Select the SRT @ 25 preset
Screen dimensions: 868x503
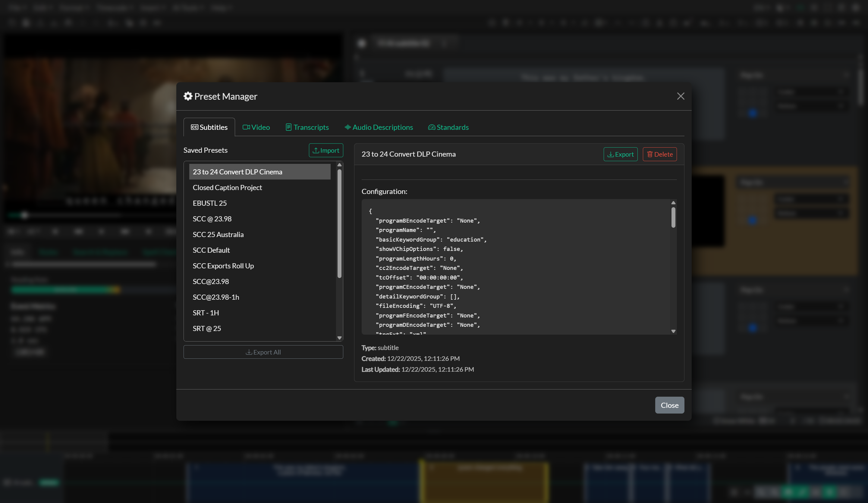[x=260, y=328]
